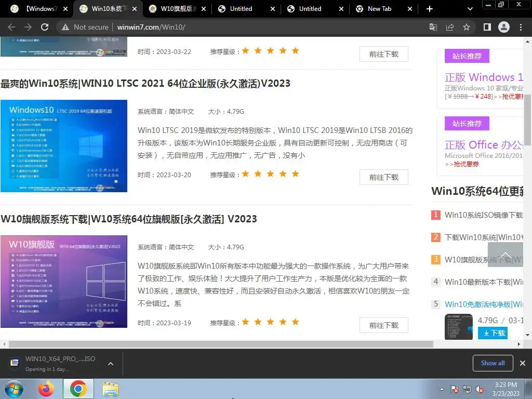
Task: Open 正版 Office 办公 recommendation link
Action: pyautogui.click(x=484, y=145)
